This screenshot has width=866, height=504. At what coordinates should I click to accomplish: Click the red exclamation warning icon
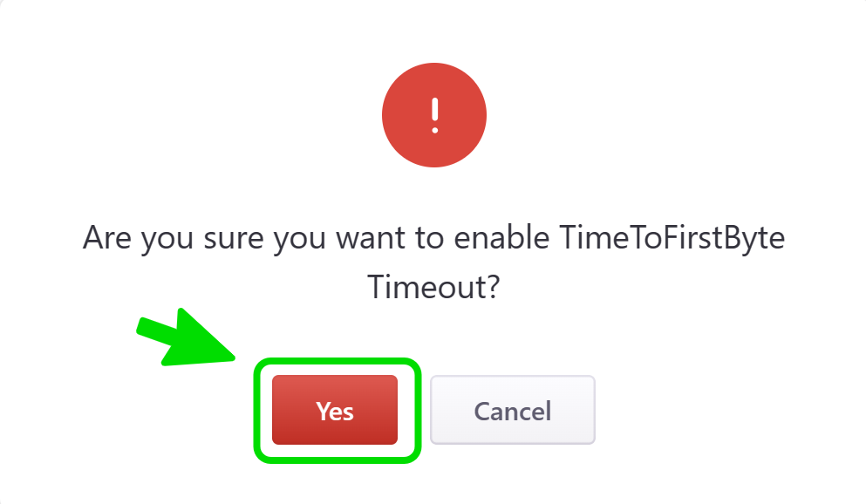pyautogui.click(x=433, y=115)
